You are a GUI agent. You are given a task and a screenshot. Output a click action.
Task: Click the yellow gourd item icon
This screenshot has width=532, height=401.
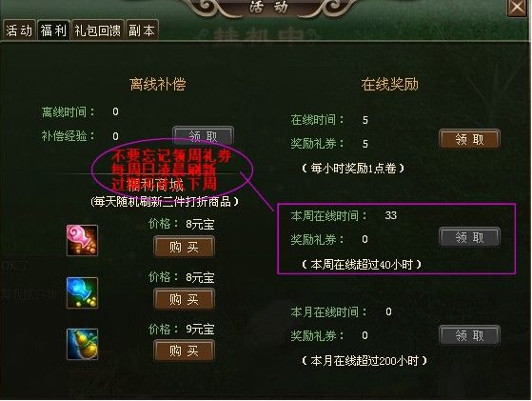[82, 344]
